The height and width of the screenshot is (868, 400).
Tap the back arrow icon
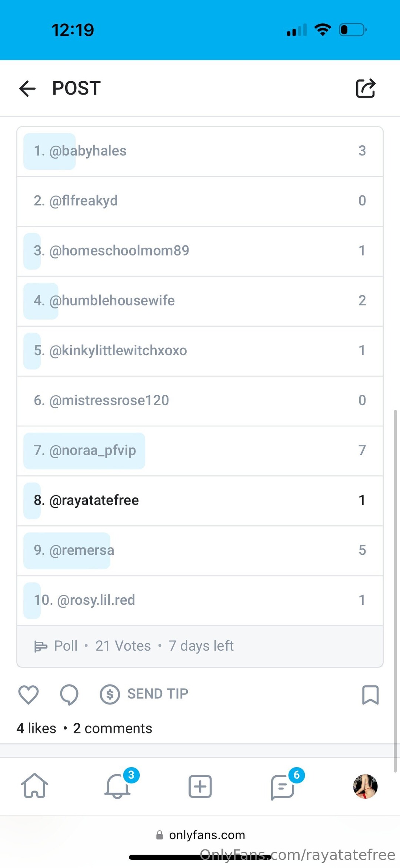[27, 89]
